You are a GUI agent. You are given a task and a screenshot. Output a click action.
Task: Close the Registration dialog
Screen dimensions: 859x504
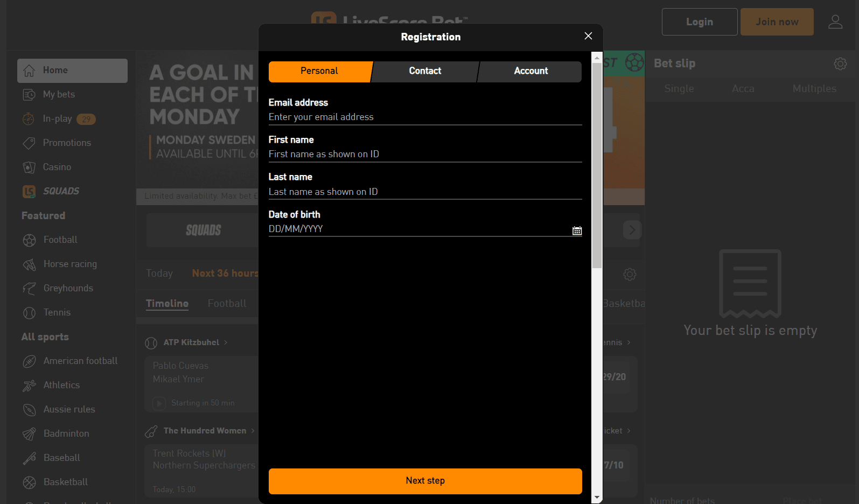click(x=588, y=36)
